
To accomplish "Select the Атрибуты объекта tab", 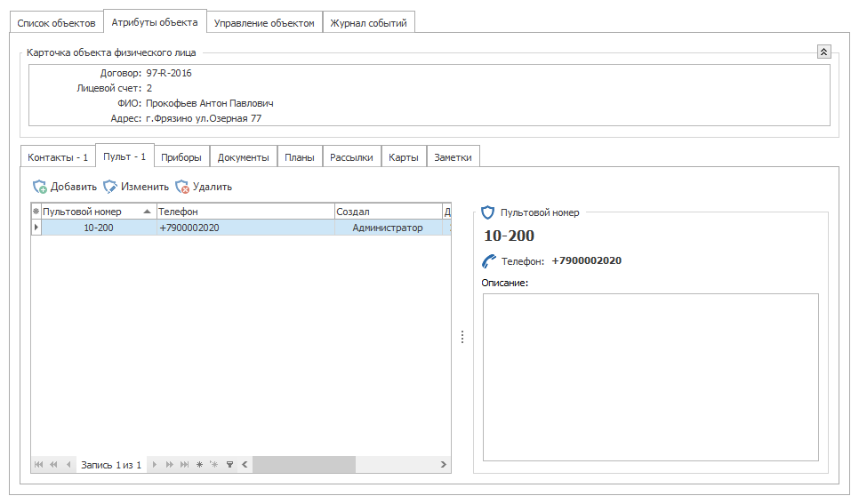I will tap(155, 22).
